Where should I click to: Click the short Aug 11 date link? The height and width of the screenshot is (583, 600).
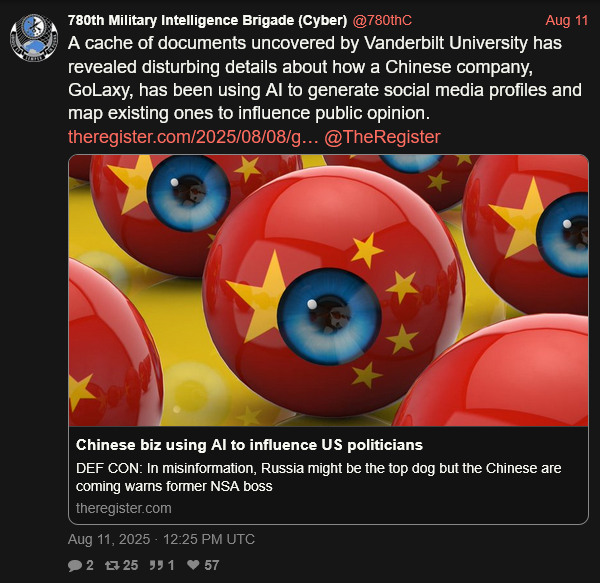[x=566, y=20]
